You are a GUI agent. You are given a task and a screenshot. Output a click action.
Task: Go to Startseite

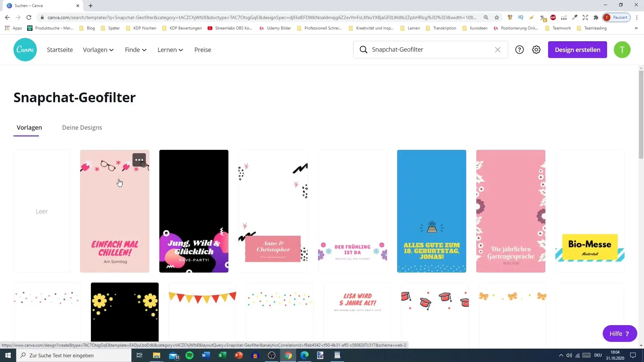coord(60,50)
